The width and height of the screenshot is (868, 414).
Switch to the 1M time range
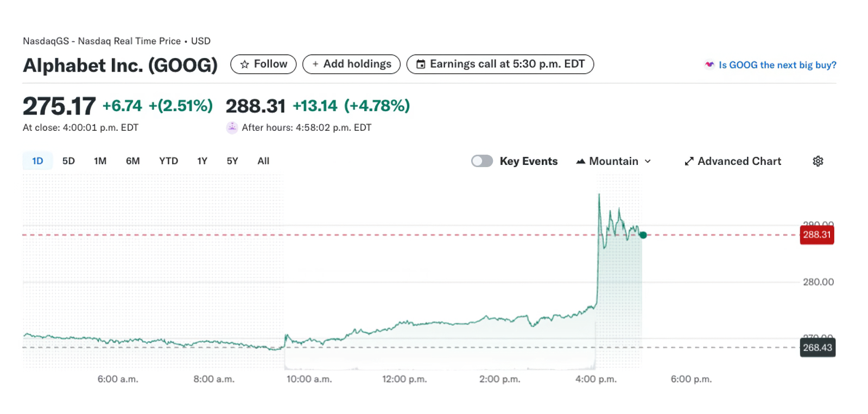click(x=100, y=161)
